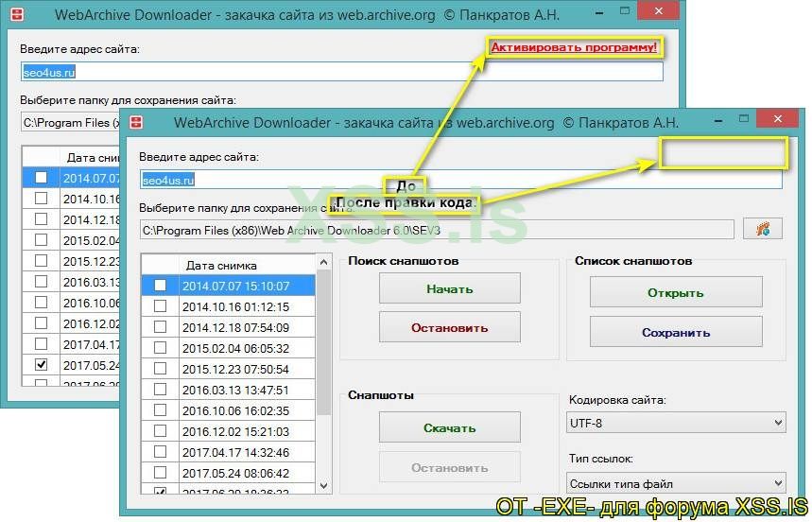Click the Дата снимка column header in front window
The image size is (812, 522).
[247, 265]
